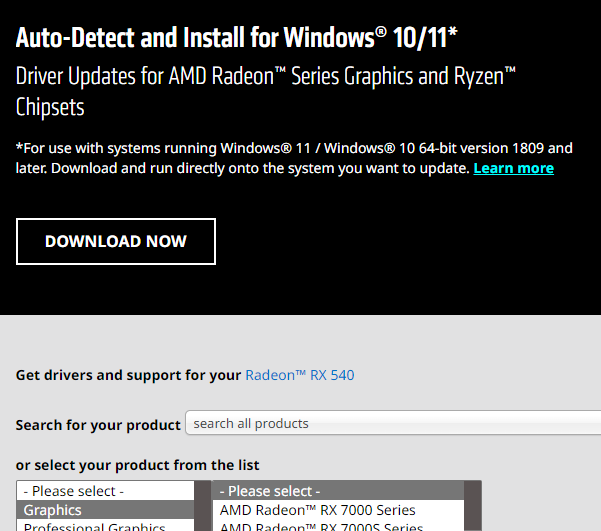Click the DOWNLOAD NOW button

pyautogui.click(x=116, y=241)
